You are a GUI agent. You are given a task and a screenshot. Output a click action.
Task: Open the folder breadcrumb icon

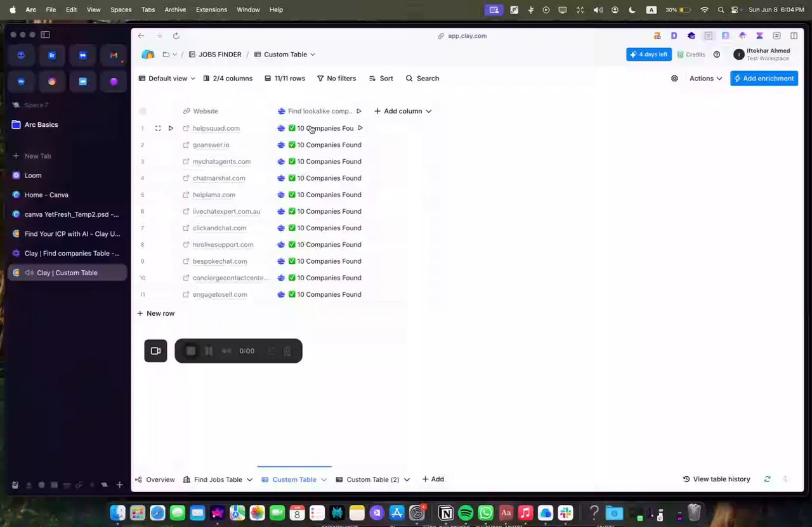tap(166, 55)
